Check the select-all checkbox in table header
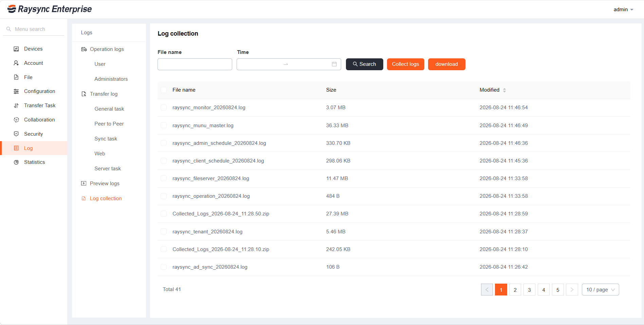Screen dimensions: 644x325 pyautogui.click(x=164, y=90)
